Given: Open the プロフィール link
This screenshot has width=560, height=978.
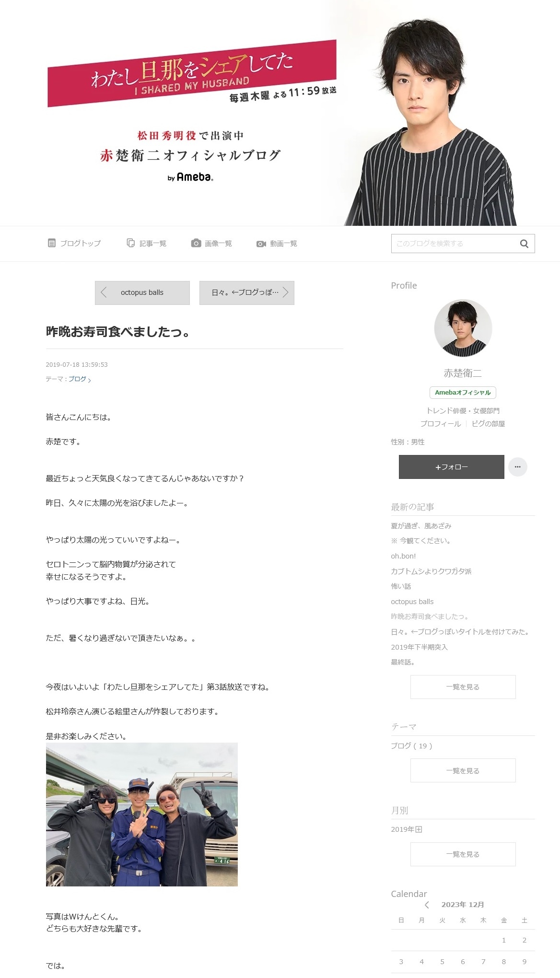Looking at the screenshot, I should point(440,424).
